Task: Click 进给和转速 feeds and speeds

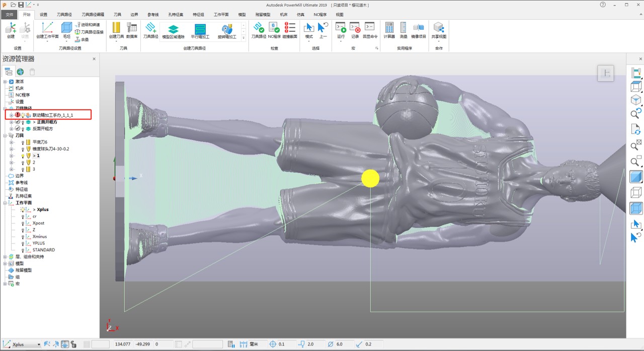Action: [x=87, y=25]
